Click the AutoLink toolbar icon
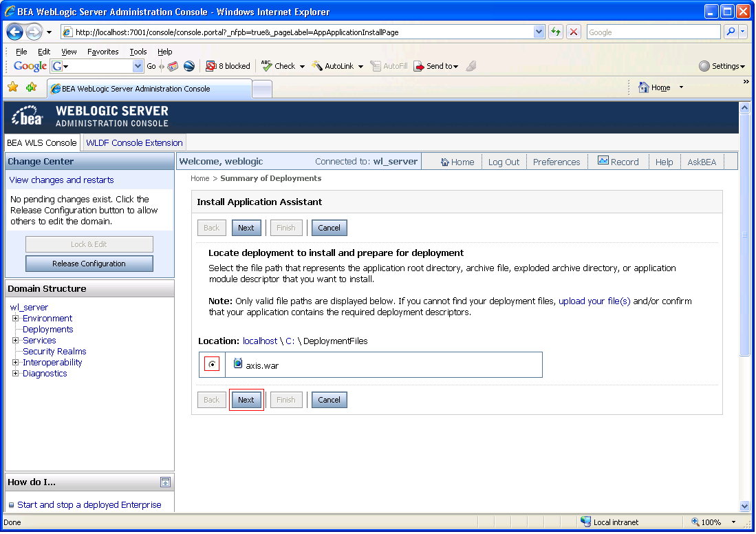The height and width of the screenshot is (534, 756). 317,65
